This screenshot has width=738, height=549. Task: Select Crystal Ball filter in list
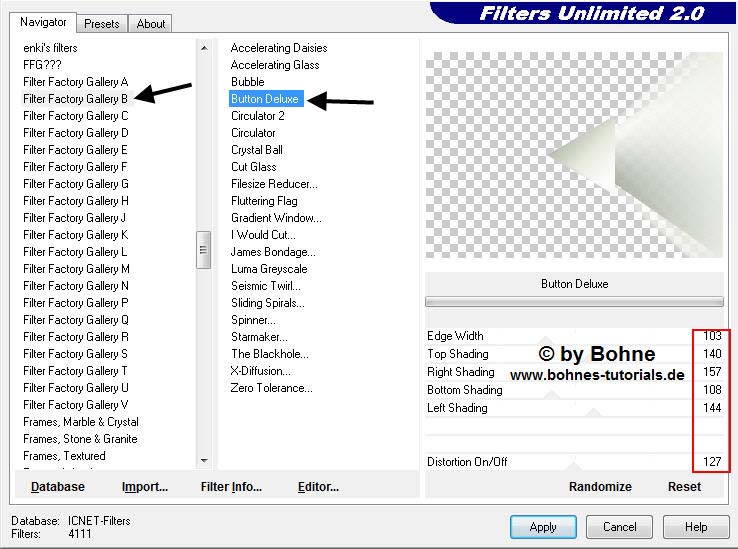tap(257, 150)
